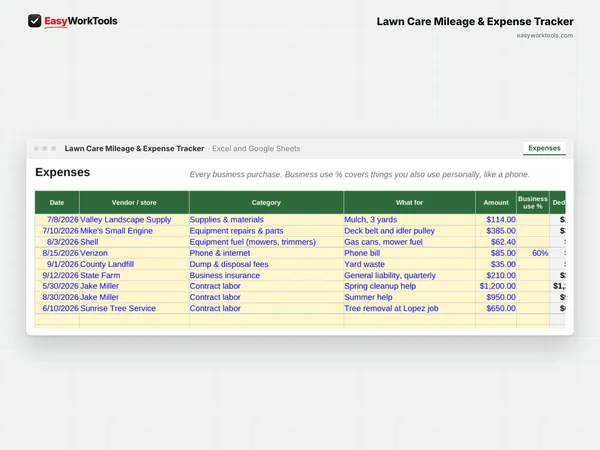Click the Equipment repairs & parts cell
The image size is (600, 450).
[x=266, y=231]
